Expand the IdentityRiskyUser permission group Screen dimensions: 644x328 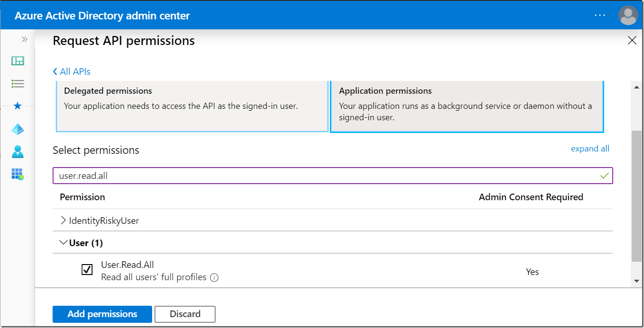[x=63, y=221]
